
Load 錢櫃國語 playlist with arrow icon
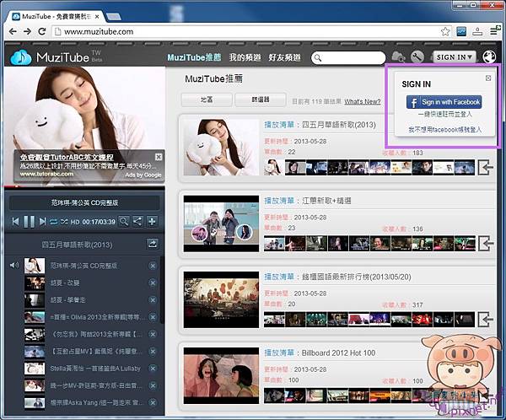pyautogui.click(x=486, y=320)
